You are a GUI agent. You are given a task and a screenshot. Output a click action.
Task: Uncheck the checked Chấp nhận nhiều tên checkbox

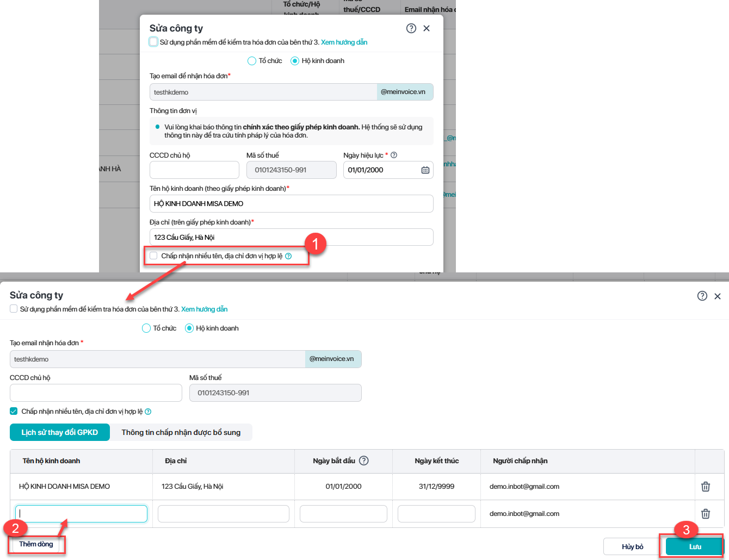(x=14, y=411)
